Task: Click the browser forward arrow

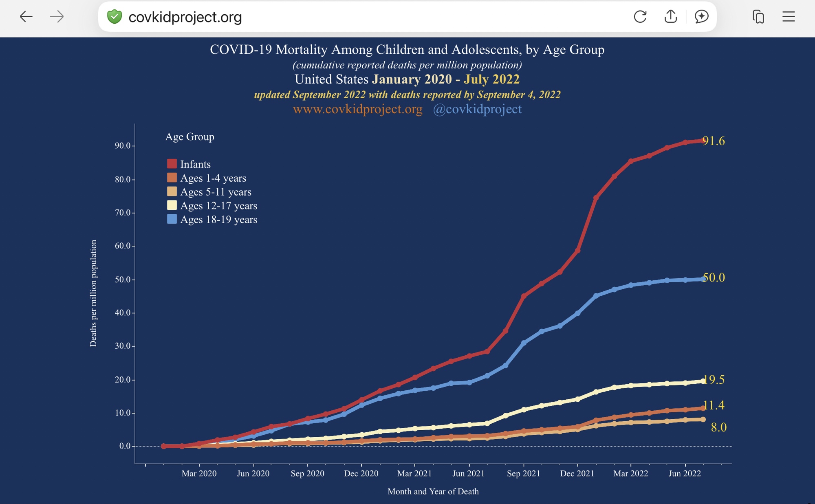Action: click(x=57, y=17)
